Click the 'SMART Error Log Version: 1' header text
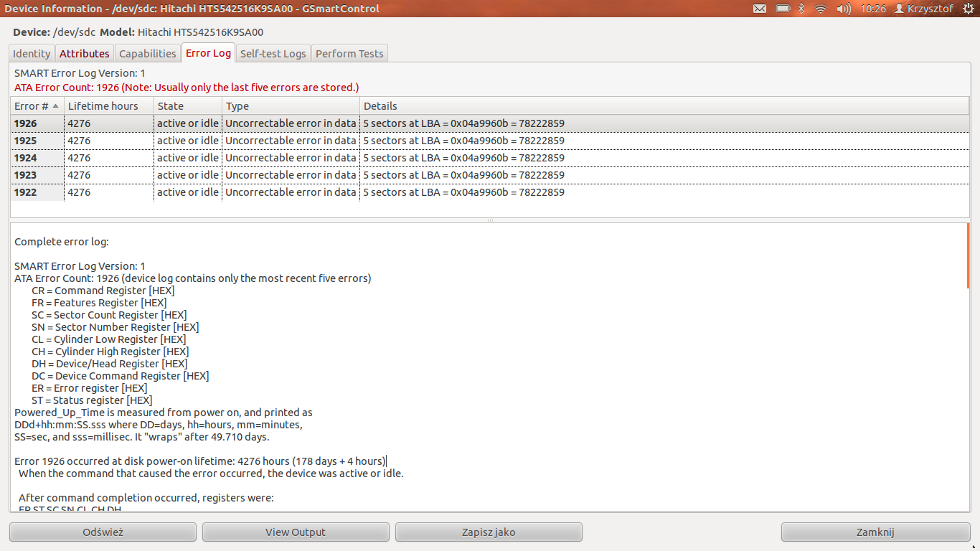The height and width of the screenshot is (551, 980). tap(80, 73)
